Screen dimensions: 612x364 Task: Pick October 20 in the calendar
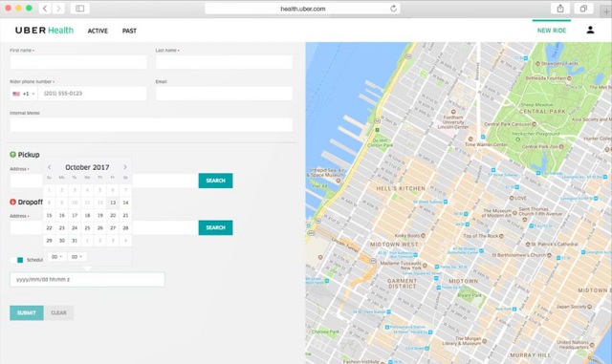(113, 215)
